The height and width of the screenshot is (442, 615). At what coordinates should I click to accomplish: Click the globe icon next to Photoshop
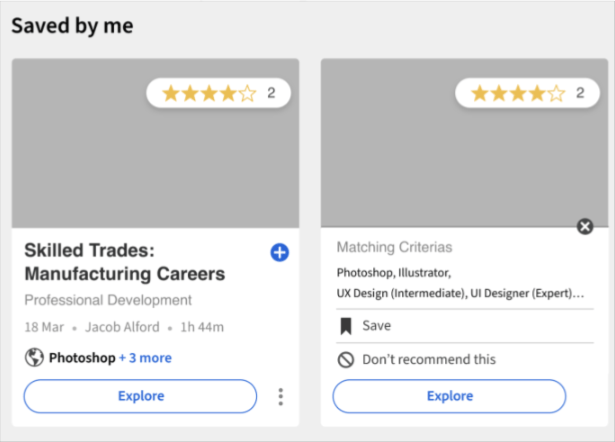[x=34, y=357]
